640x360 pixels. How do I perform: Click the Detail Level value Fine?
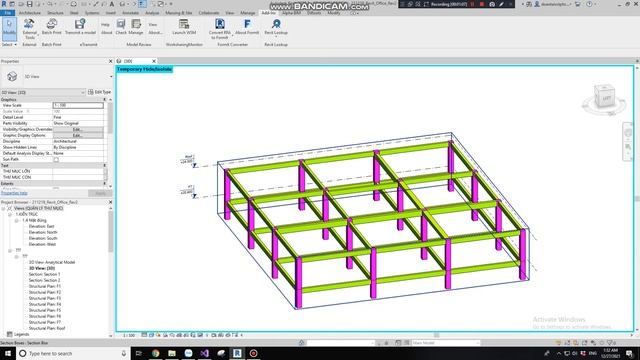(x=78, y=117)
